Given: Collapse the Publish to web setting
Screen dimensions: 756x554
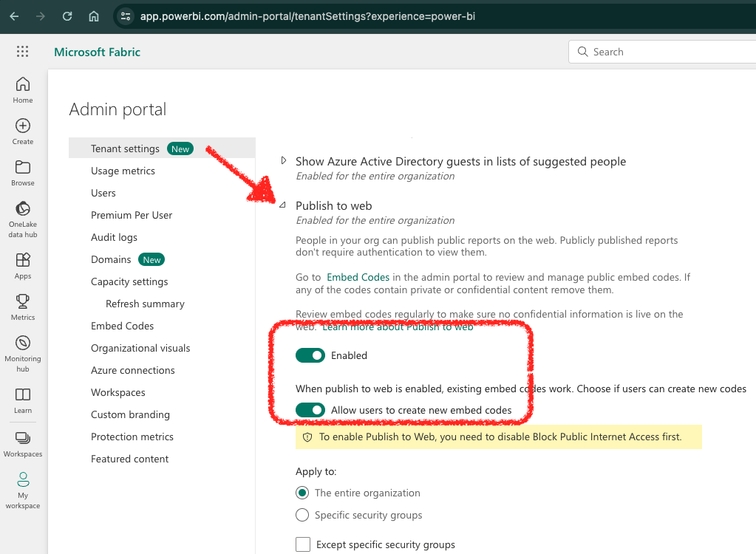Looking at the screenshot, I should click(283, 205).
